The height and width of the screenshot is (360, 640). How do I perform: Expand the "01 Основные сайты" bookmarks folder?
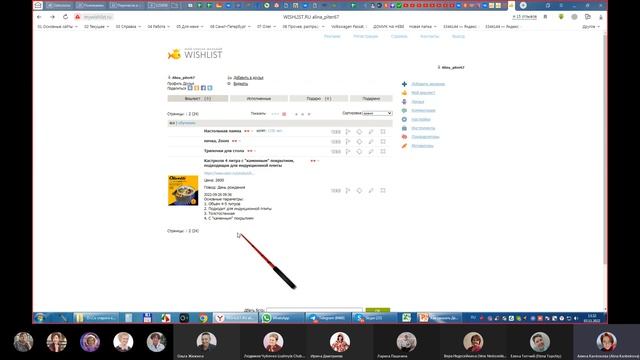click(x=57, y=27)
